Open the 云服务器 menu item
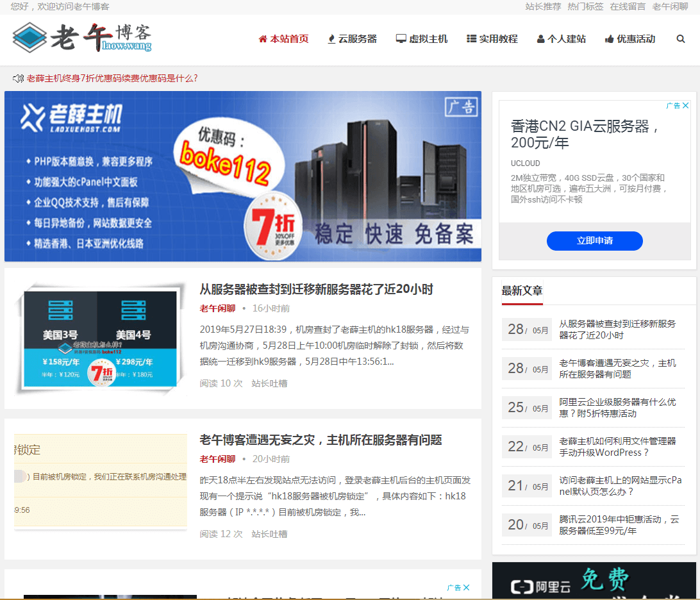This screenshot has width=700, height=600. [x=353, y=39]
